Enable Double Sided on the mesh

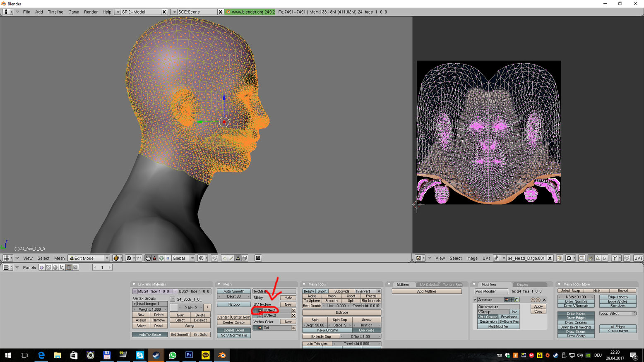coord(233,330)
